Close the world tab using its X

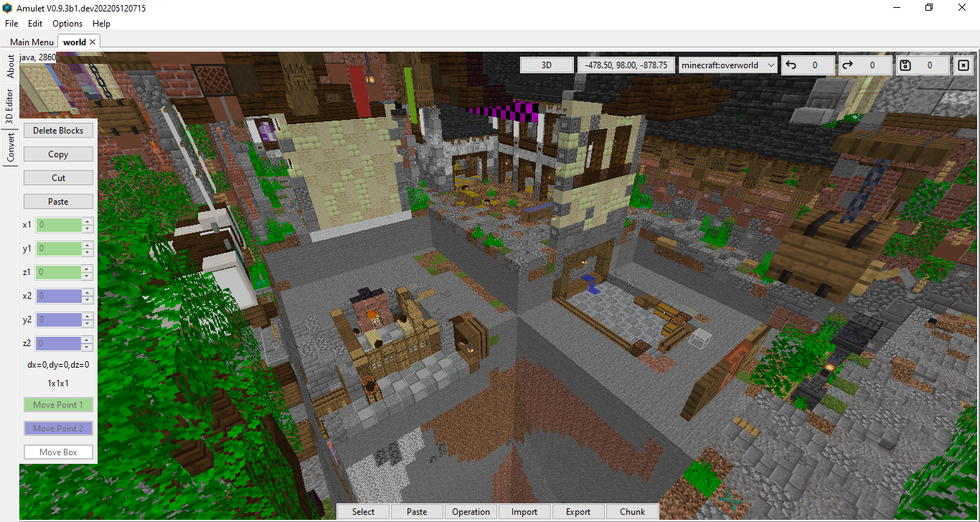[92, 42]
